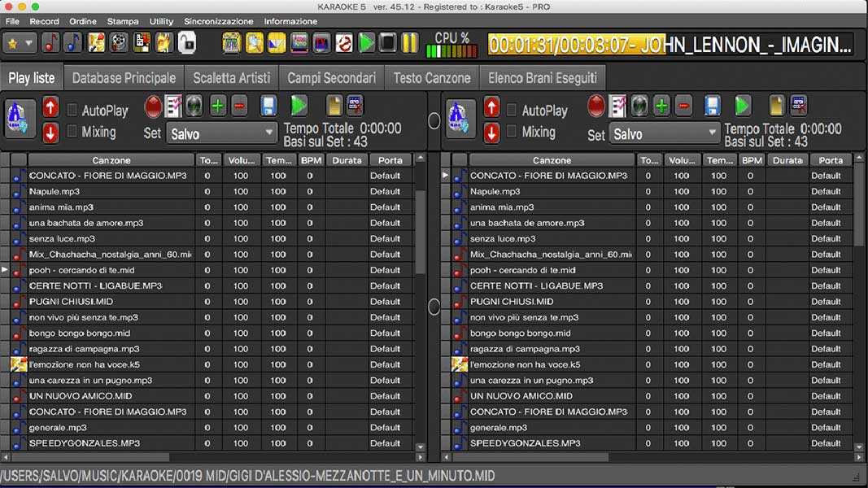Click the green play button in top toolbar
This screenshot has width=868, height=488.
[x=367, y=42]
